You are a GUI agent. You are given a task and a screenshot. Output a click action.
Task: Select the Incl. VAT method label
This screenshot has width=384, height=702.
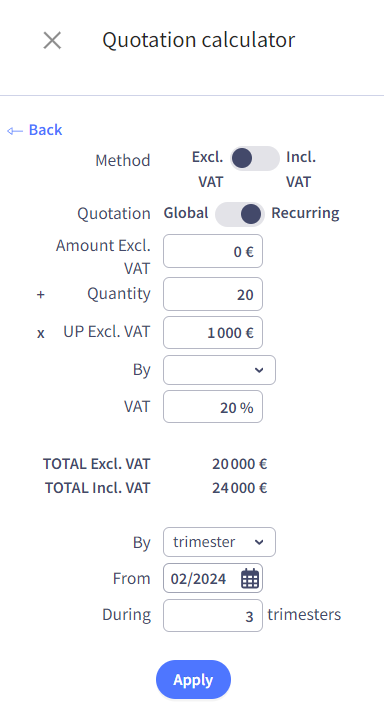[301, 170]
